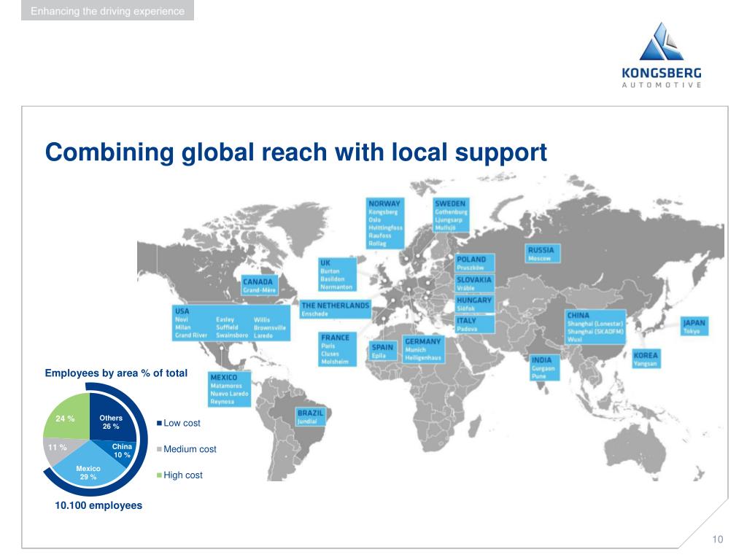Image resolution: width=747 pixels, height=560 pixels.
Task: Click THE NETHERLANDS Enschede label
Action: [x=336, y=309]
